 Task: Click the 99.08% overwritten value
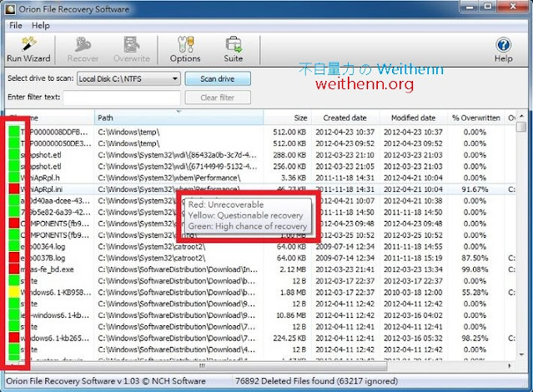(x=475, y=269)
